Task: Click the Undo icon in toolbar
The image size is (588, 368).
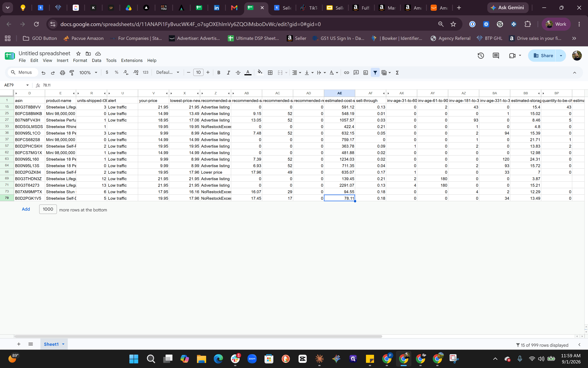Action: (43, 72)
